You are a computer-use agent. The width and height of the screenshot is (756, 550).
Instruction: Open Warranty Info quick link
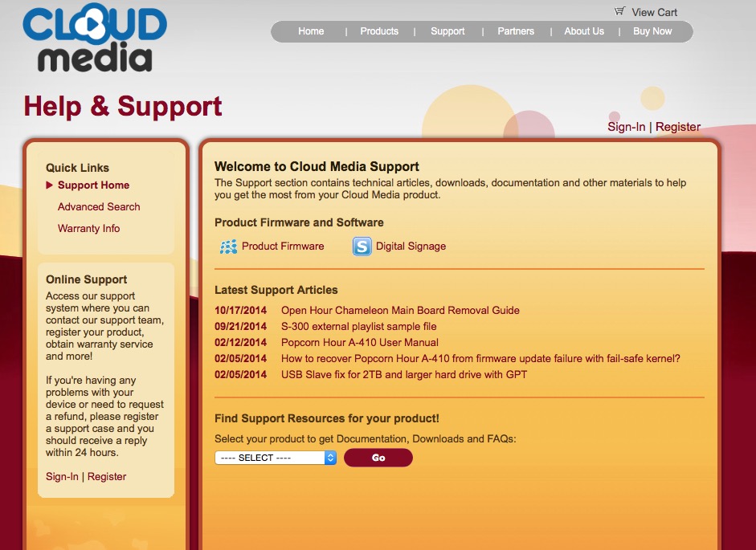88,229
